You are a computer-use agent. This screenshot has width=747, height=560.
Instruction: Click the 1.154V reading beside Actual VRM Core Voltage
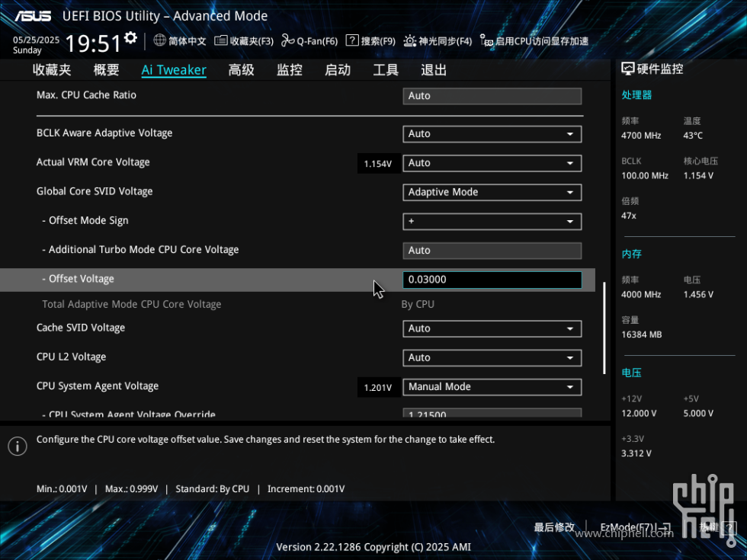pyautogui.click(x=378, y=164)
